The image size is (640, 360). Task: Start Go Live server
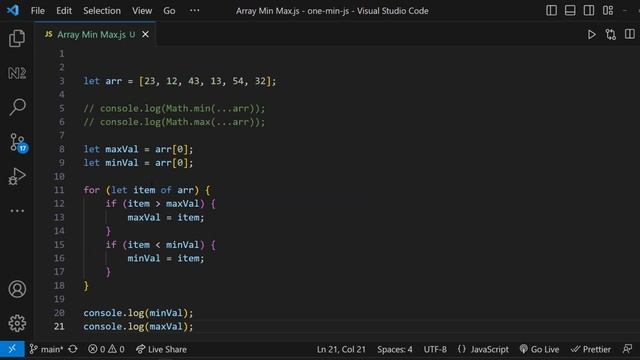tap(539, 349)
